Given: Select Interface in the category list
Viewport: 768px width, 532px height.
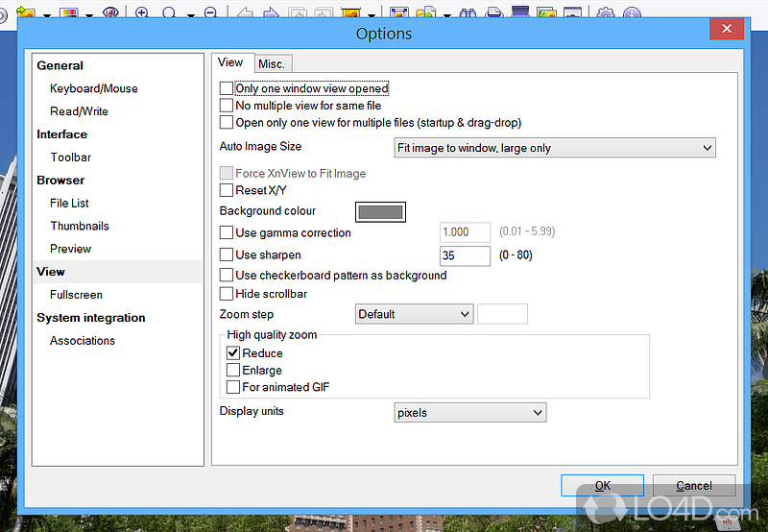Looking at the screenshot, I should coord(61,134).
